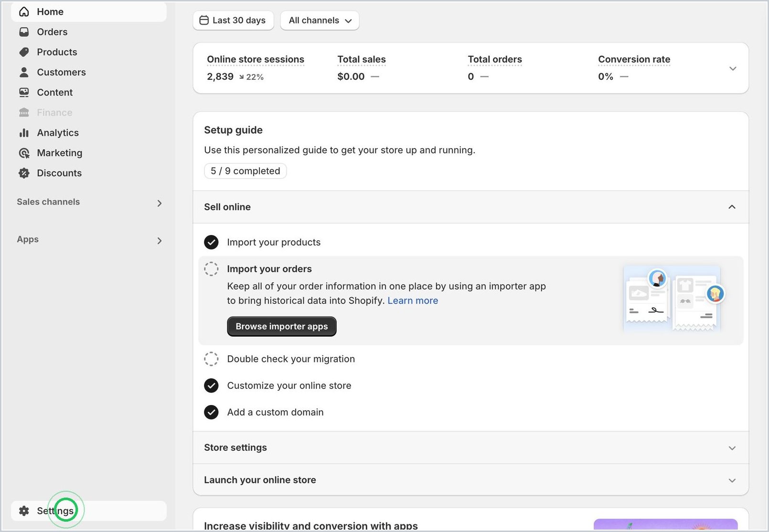
Task: Click the Settings gear icon
Action: (x=24, y=511)
